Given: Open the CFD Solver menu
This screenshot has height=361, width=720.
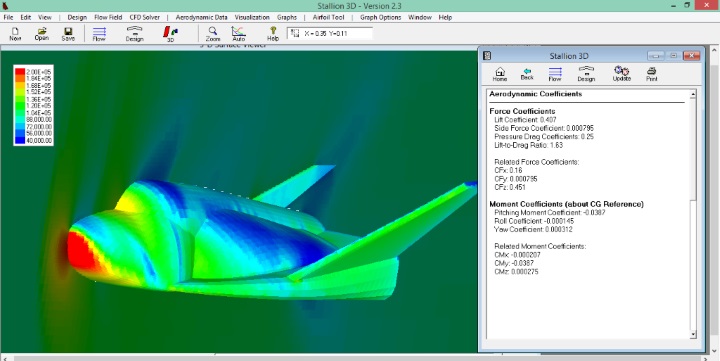Looking at the screenshot, I should 145,17.
